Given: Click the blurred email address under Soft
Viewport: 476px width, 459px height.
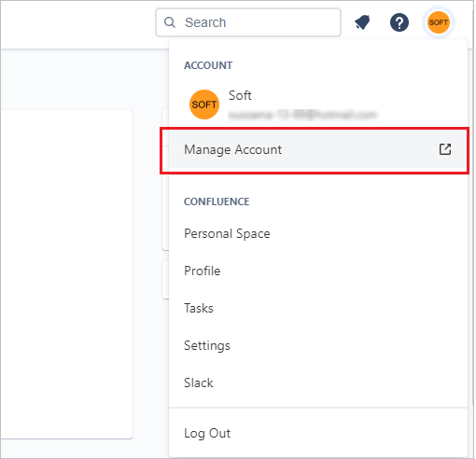Looking at the screenshot, I should click(x=302, y=116).
